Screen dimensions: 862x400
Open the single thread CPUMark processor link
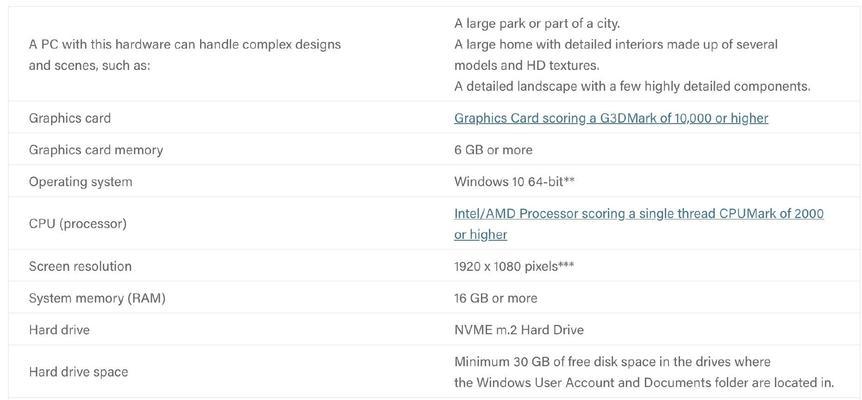639,213
